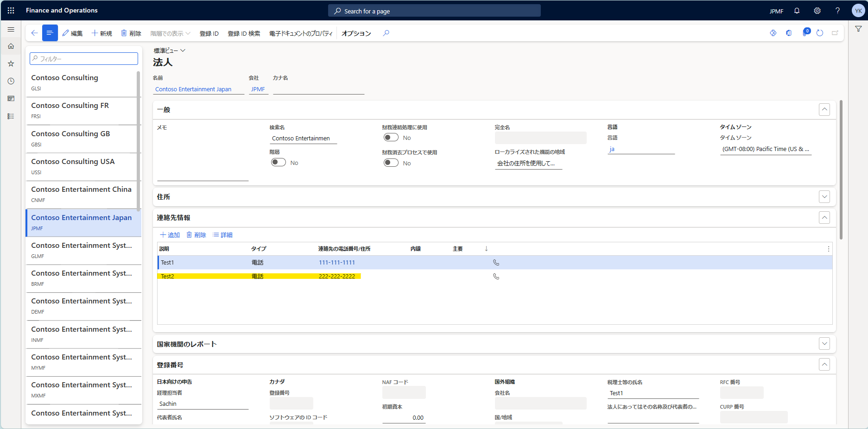The width and height of the screenshot is (868, 429).
Task: Open the settings gear icon
Action: 817,11
